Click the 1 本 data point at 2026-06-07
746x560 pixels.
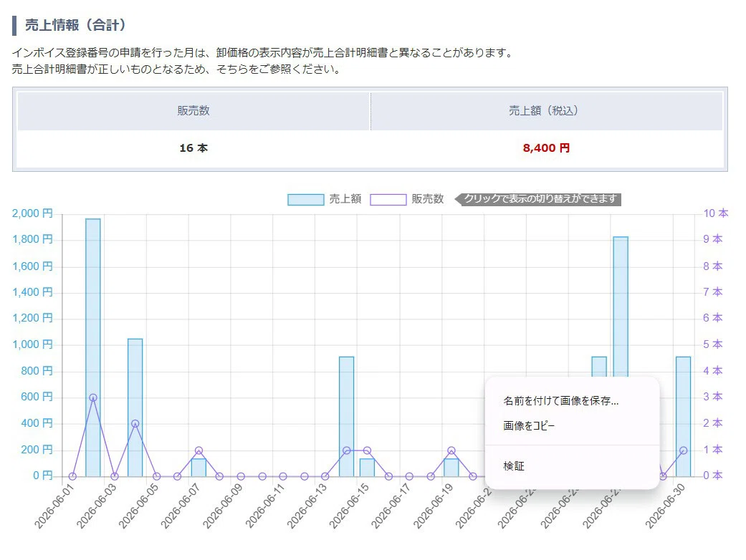point(199,450)
